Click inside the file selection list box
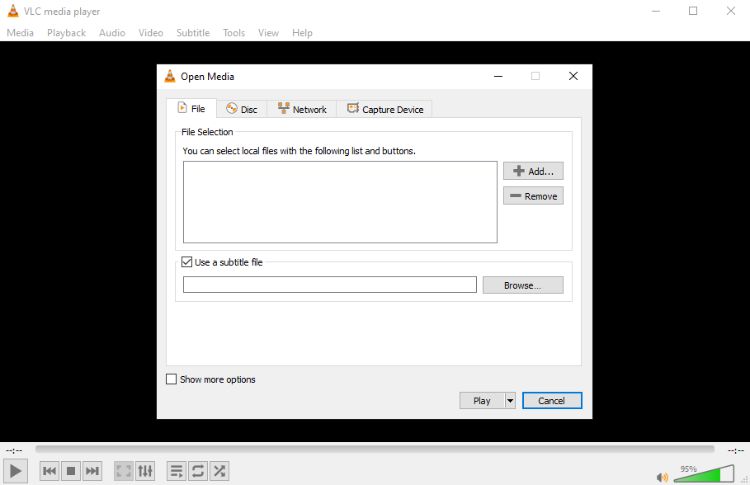Image resolution: width=750 pixels, height=485 pixels. tap(340, 202)
